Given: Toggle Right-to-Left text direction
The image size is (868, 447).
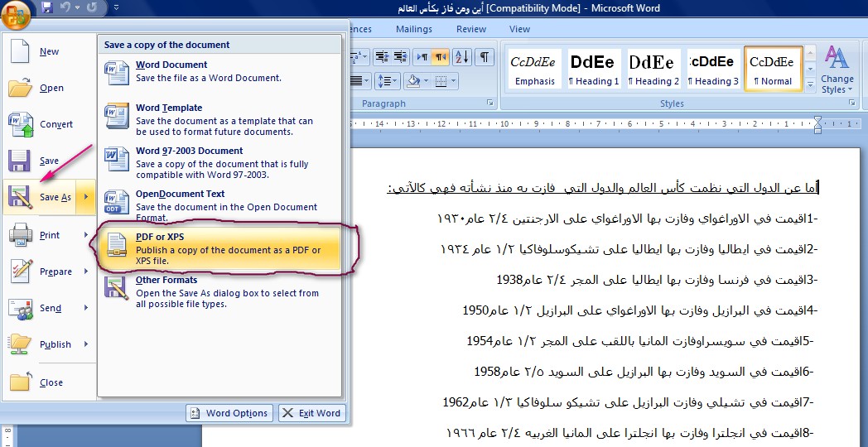Looking at the screenshot, I should [441, 56].
